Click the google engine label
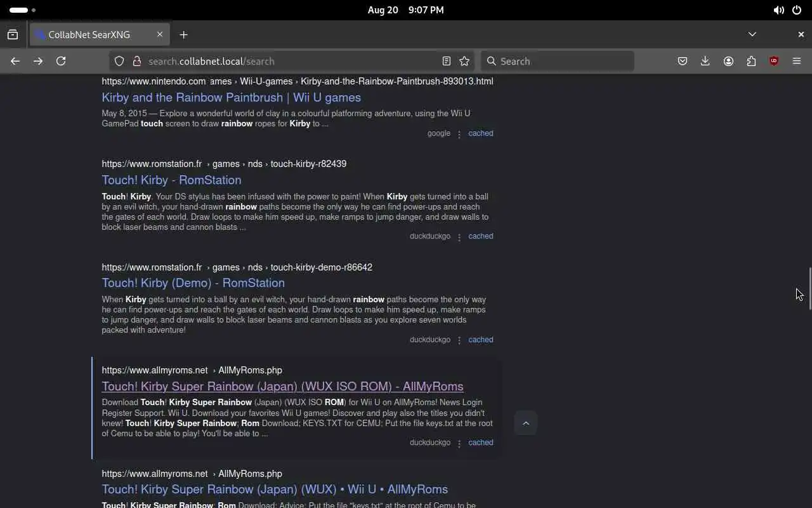 tap(438, 133)
